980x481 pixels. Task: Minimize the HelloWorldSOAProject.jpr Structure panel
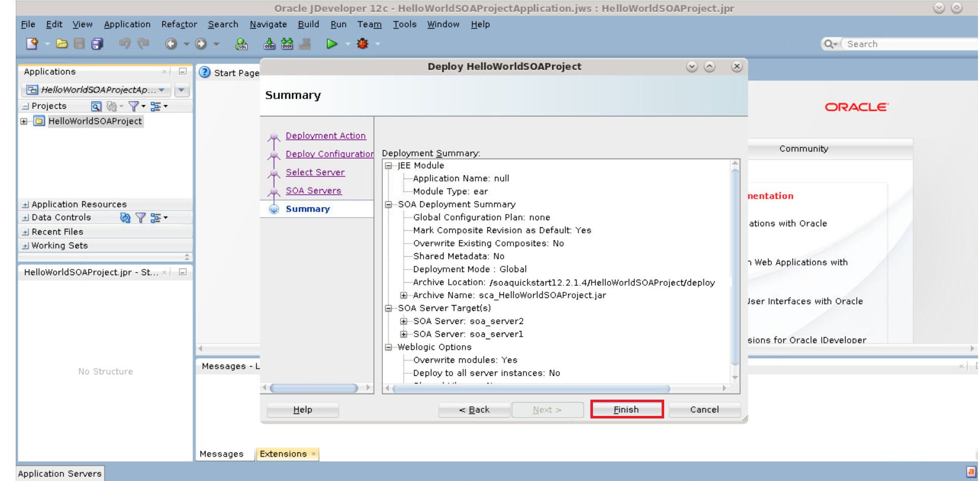click(183, 272)
